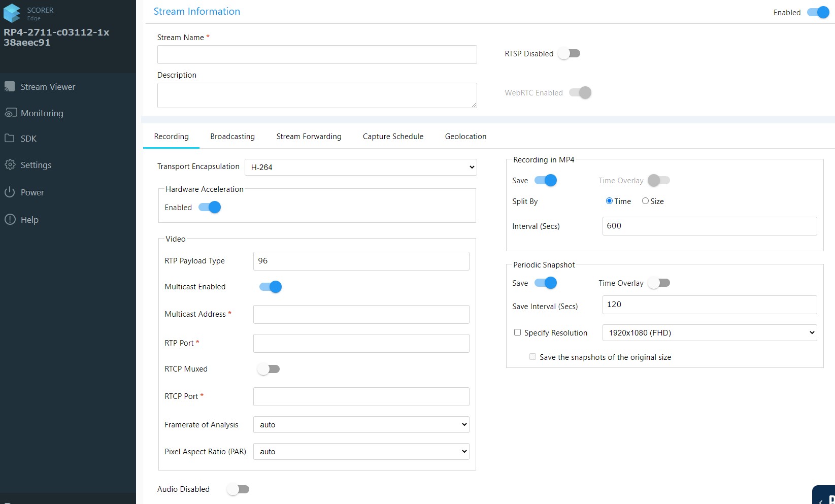The width and height of the screenshot is (835, 504).
Task: Open the Transport Encapsulation dropdown
Action: point(360,167)
